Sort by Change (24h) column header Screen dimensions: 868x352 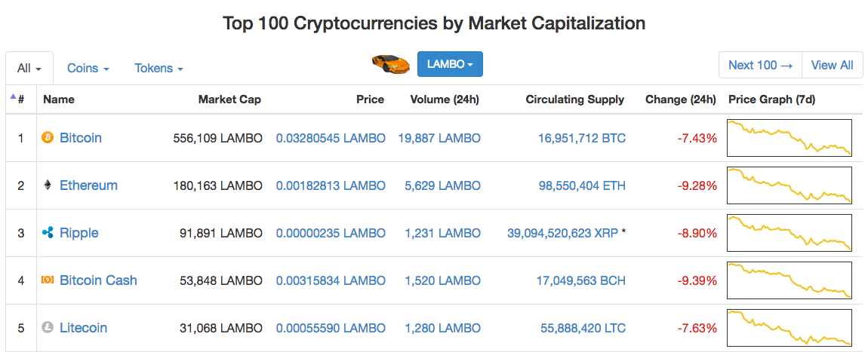680,99
